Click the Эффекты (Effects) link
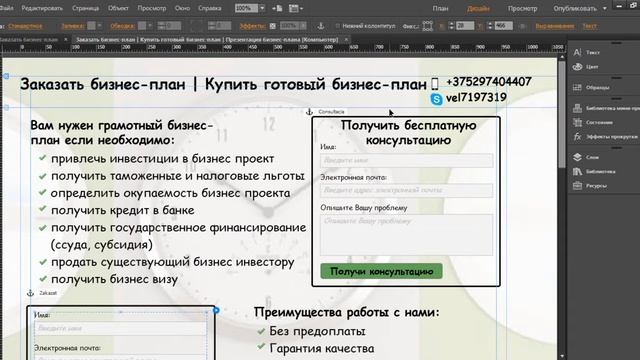 point(252,26)
